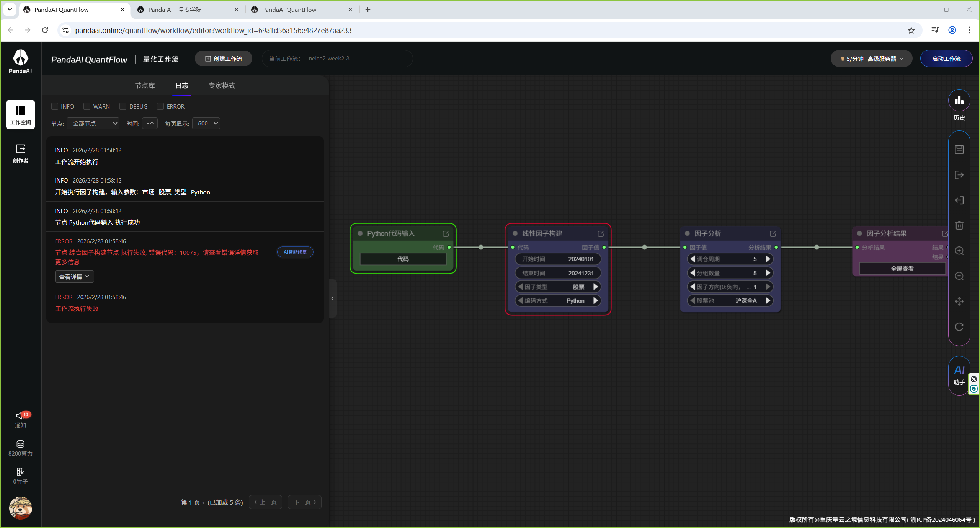Go to 下一页 in log pagination
This screenshot has width=980, height=528.
pyautogui.click(x=305, y=502)
